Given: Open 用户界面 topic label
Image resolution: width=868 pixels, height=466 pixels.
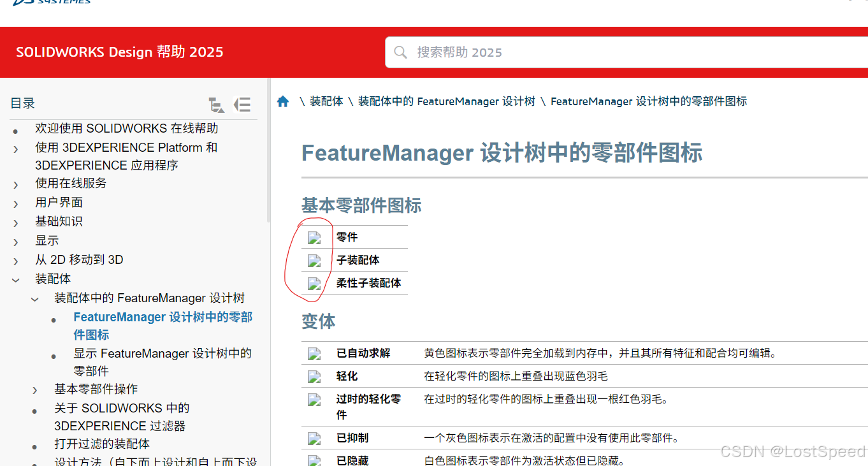Looking at the screenshot, I should (59, 202).
